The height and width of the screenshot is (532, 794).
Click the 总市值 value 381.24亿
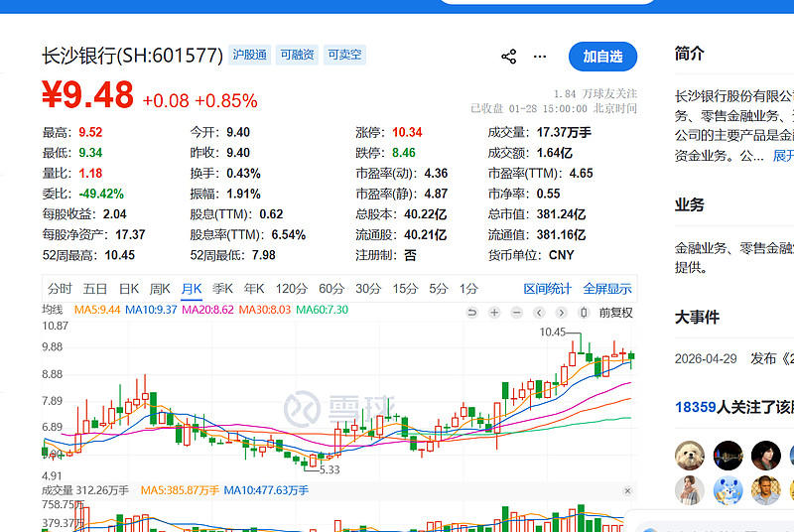click(x=561, y=214)
